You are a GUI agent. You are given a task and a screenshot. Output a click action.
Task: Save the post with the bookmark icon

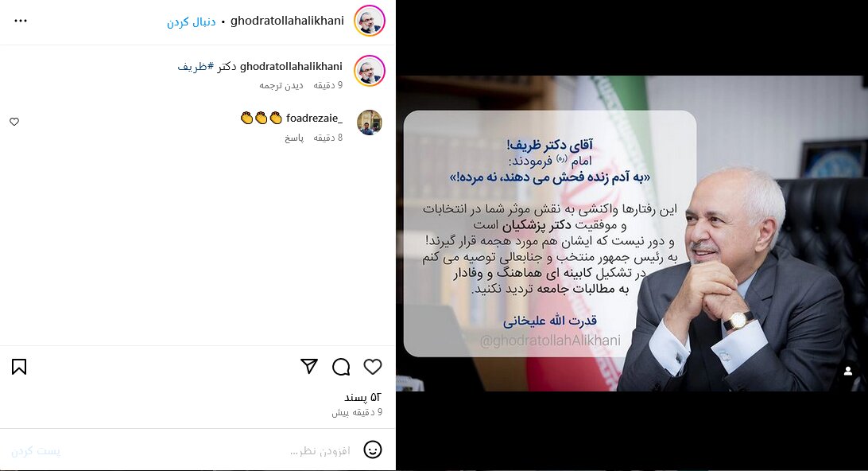[19, 367]
